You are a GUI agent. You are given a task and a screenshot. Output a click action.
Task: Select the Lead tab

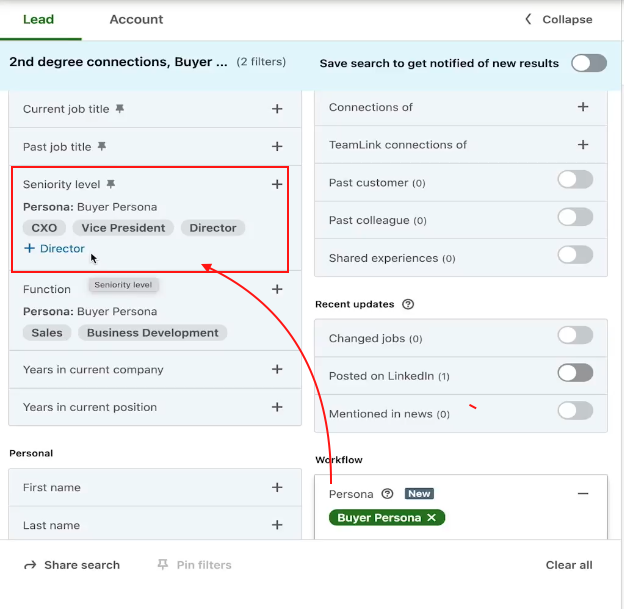tap(38, 19)
